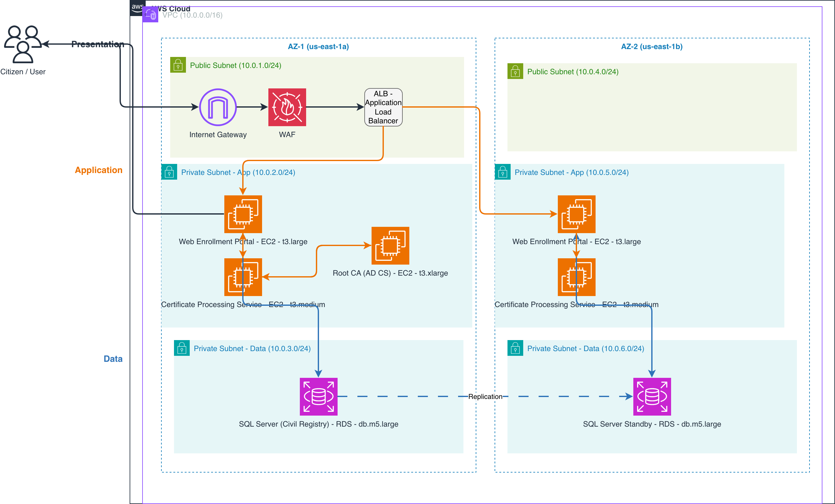Viewport: 835px width, 504px height.
Task: Click the 'Presentation' tier label
Action: point(98,44)
